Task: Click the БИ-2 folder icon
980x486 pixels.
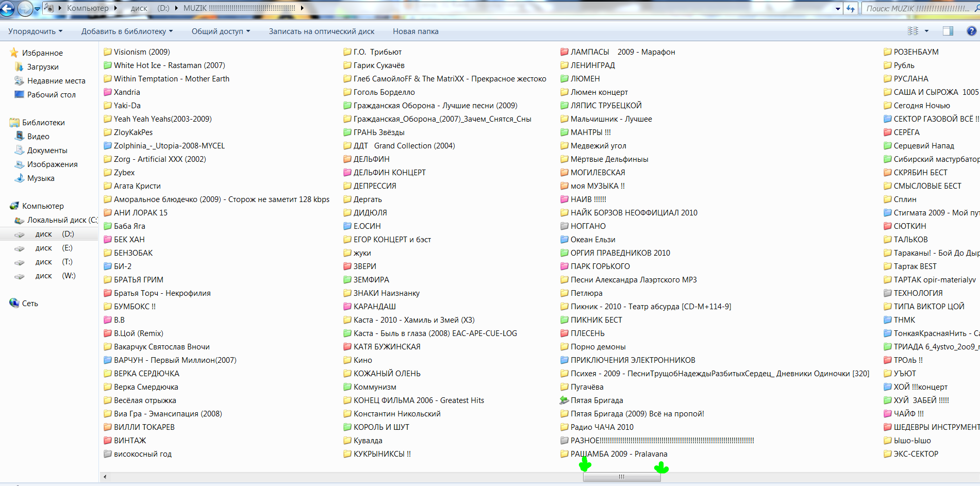Action: tap(108, 266)
